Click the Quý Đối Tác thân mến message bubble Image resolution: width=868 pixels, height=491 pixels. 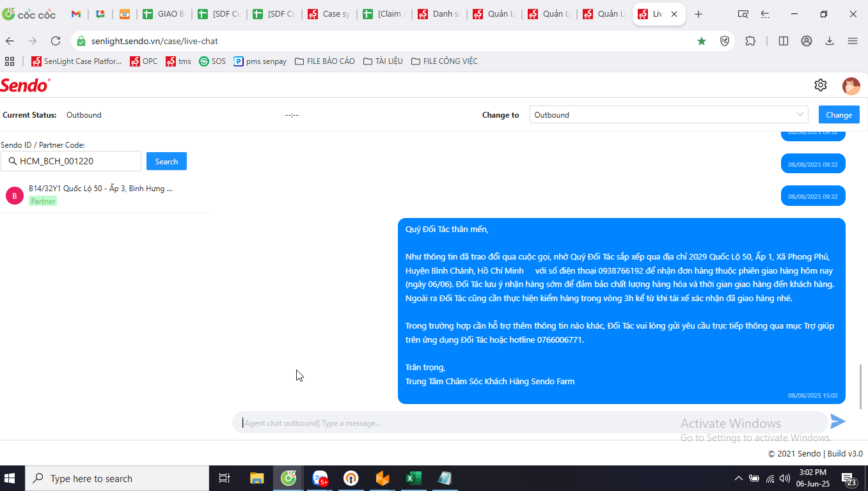[x=621, y=311]
